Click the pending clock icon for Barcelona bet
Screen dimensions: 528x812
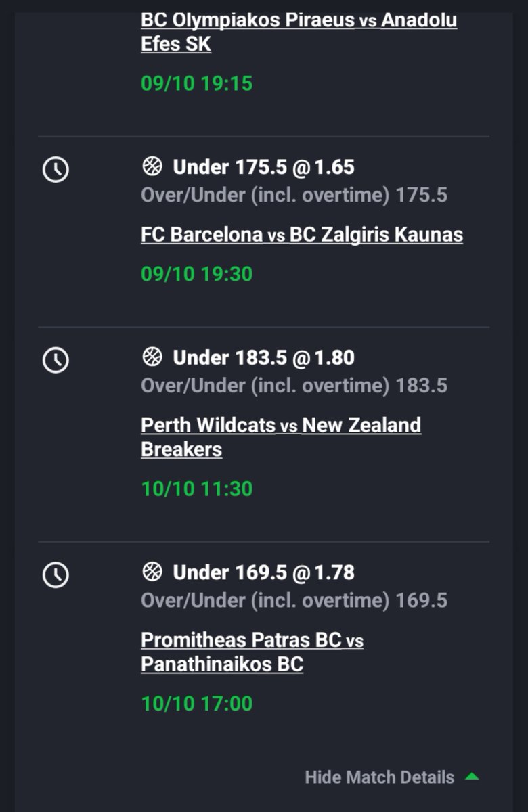coord(56,169)
